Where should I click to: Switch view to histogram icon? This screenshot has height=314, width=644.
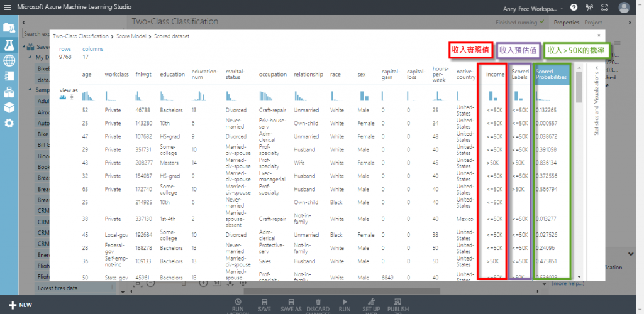click(64, 97)
